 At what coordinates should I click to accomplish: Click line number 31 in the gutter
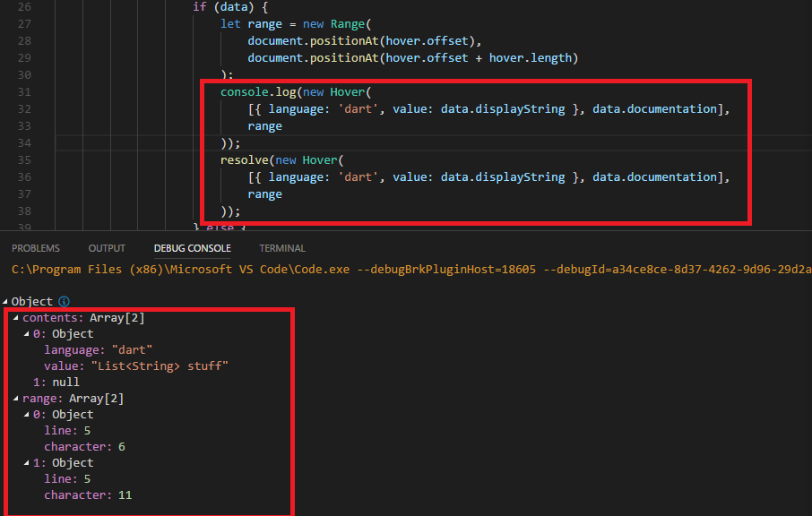(x=24, y=92)
